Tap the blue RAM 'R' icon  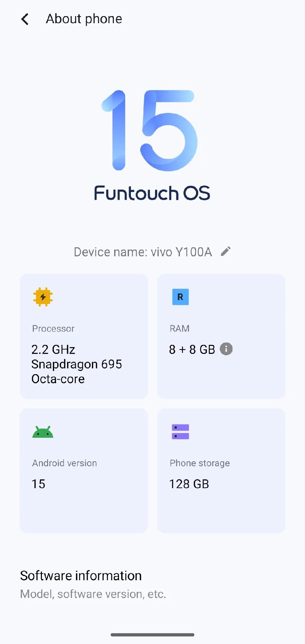(x=180, y=297)
